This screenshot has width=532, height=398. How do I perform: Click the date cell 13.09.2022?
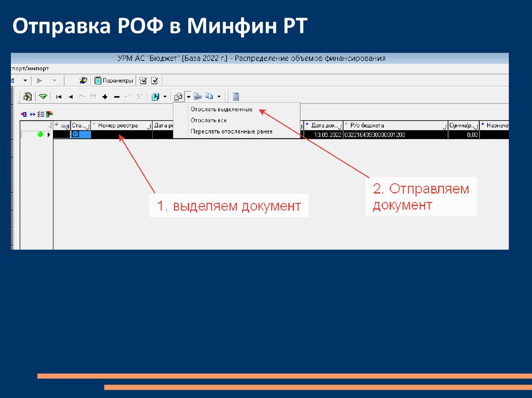tap(323, 134)
